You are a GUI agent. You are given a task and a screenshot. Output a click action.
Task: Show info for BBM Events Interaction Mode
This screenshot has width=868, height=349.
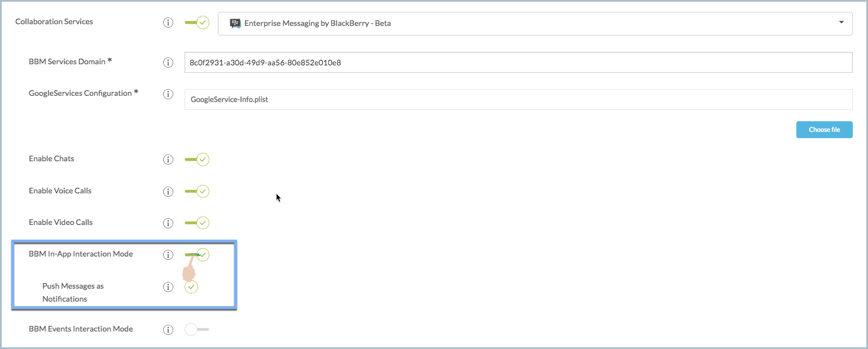[168, 330]
